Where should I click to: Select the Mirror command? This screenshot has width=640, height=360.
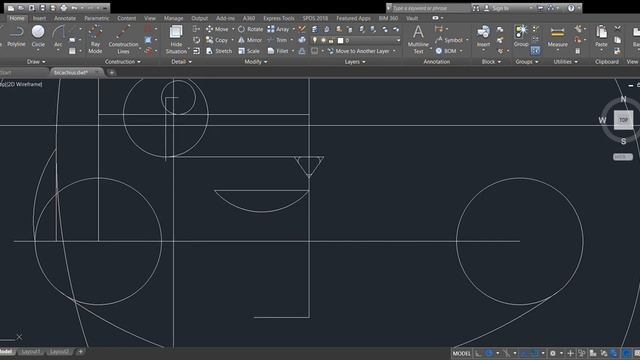(250, 40)
